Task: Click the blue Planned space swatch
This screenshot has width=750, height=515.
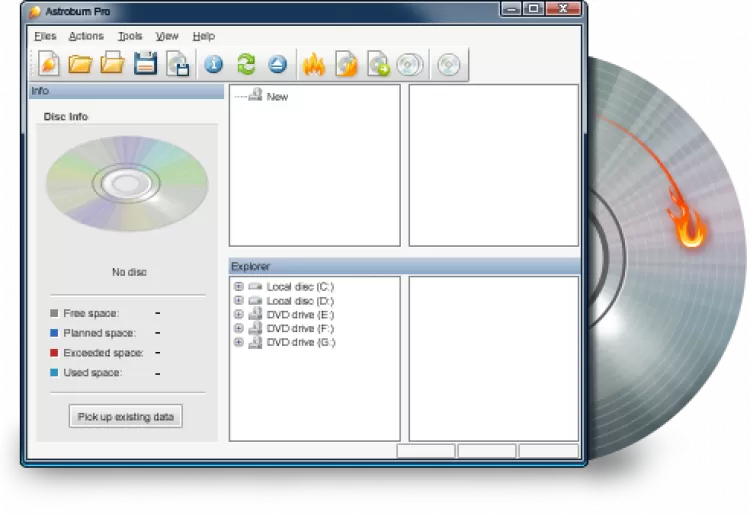Action: 54,333
